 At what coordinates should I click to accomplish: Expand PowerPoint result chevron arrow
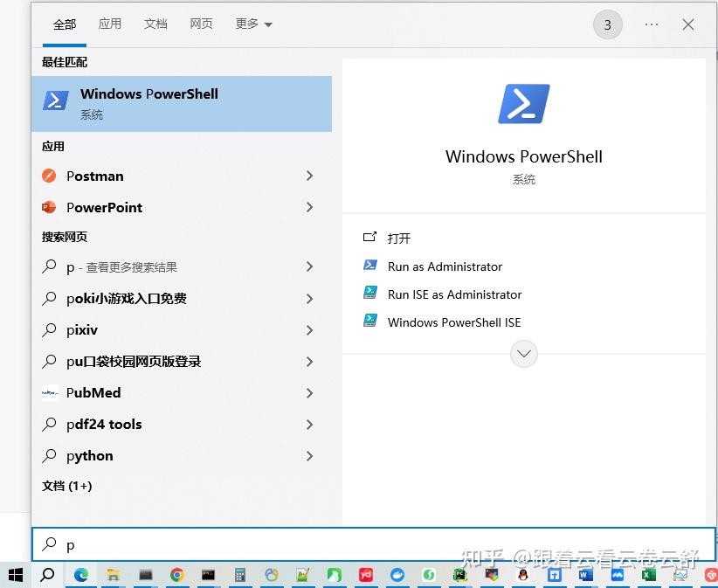click(x=309, y=207)
